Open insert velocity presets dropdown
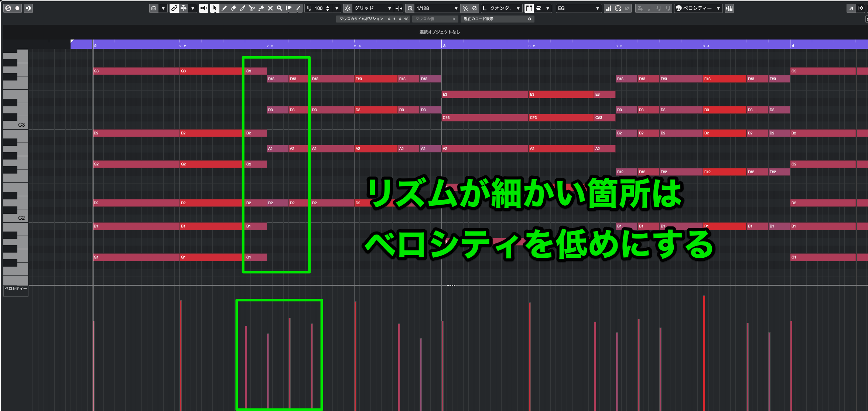The image size is (868, 411). 337,8
